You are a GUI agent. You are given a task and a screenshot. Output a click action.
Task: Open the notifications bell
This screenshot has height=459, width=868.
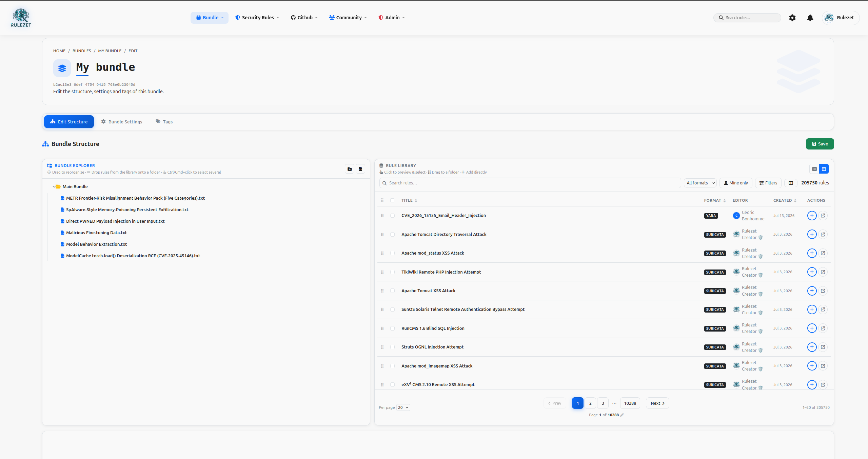(810, 18)
